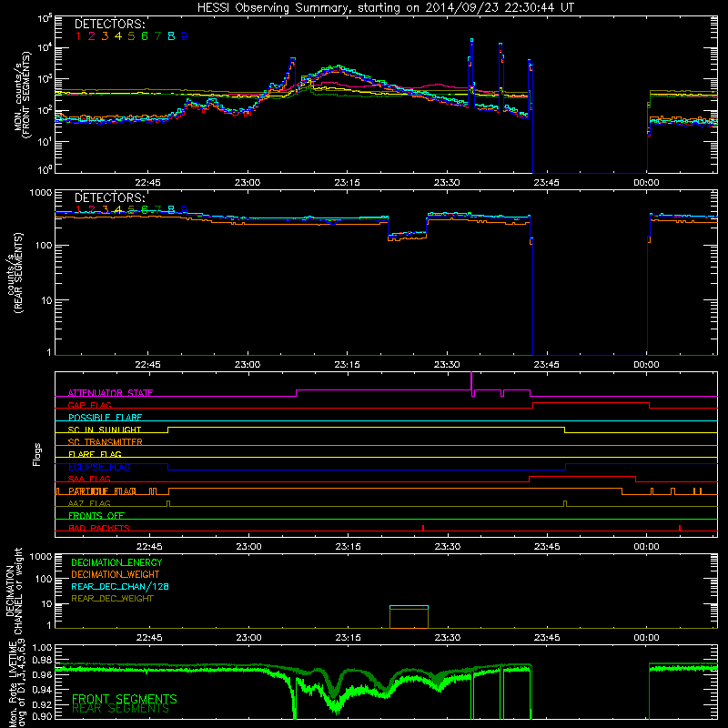
Task: Click the vertical Flags axis title
Action: coord(37,454)
